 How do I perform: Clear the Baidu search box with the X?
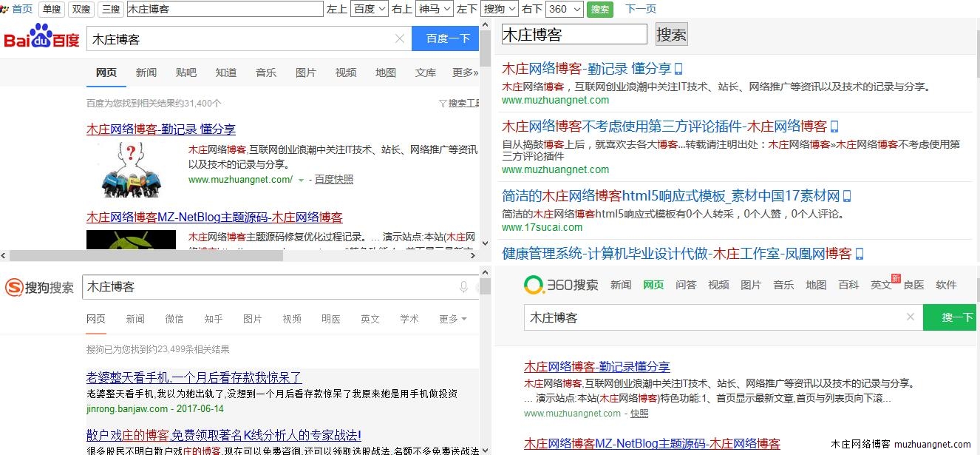[400, 39]
